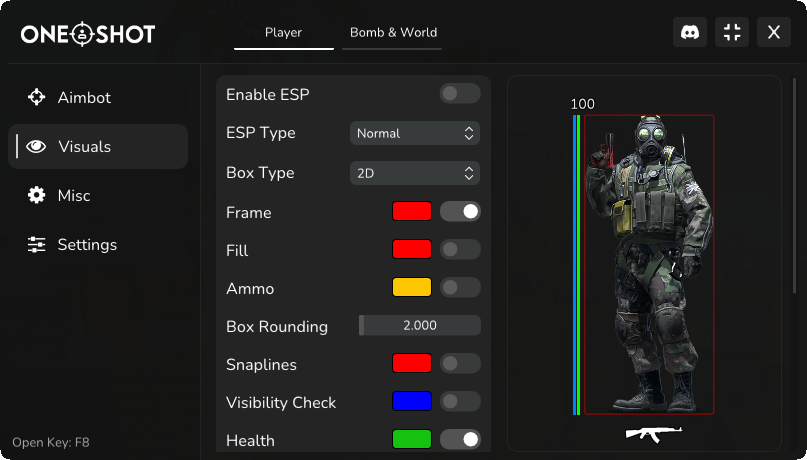Enable the Visibility Check toggle
Screen dimensions: 807x460
point(460,401)
